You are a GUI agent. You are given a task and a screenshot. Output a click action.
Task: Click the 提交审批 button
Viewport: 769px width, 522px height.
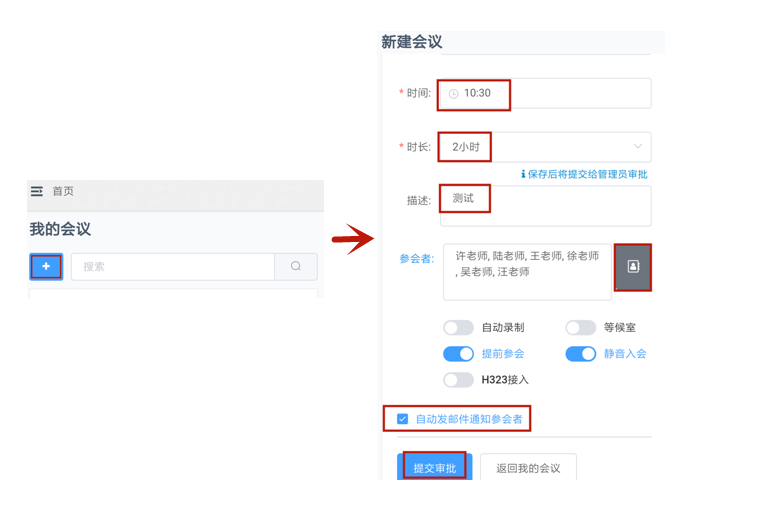(x=435, y=467)
